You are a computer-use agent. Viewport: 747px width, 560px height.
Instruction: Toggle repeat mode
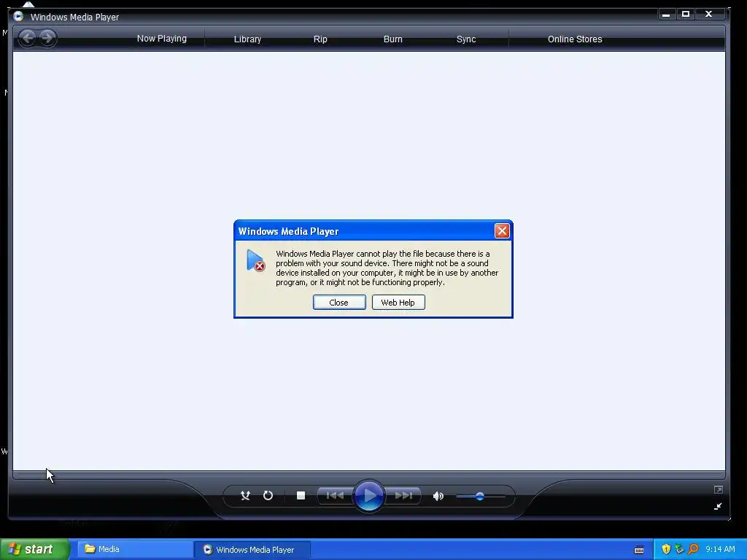268,496
